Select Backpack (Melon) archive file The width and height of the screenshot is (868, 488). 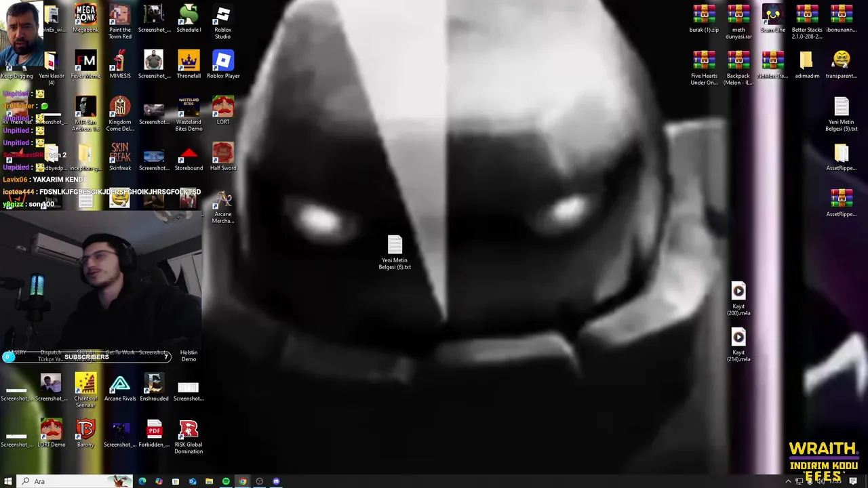tap(738, 68)
